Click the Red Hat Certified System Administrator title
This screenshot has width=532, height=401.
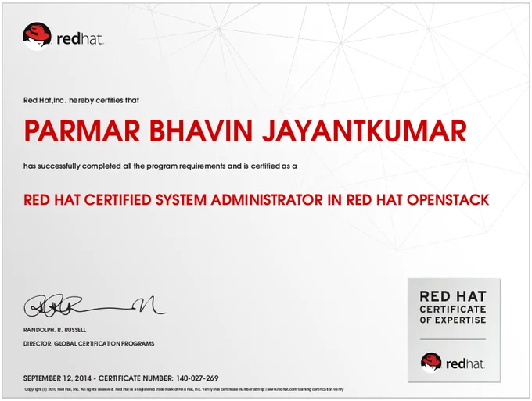pos(256,199)
